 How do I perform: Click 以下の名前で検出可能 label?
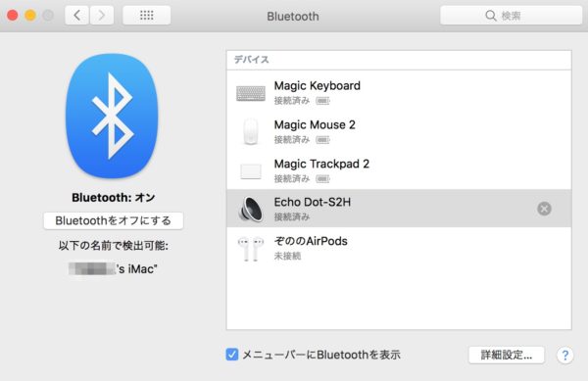coord(114,246)
